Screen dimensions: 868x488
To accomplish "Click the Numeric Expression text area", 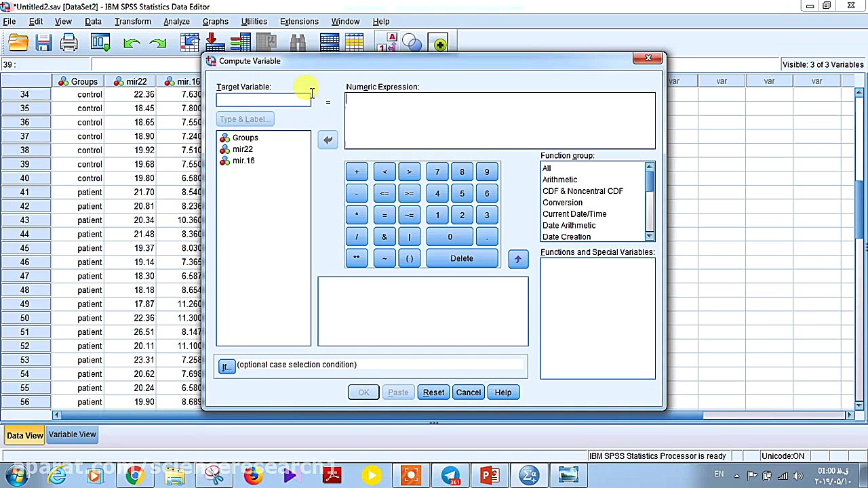I will 500,121.
